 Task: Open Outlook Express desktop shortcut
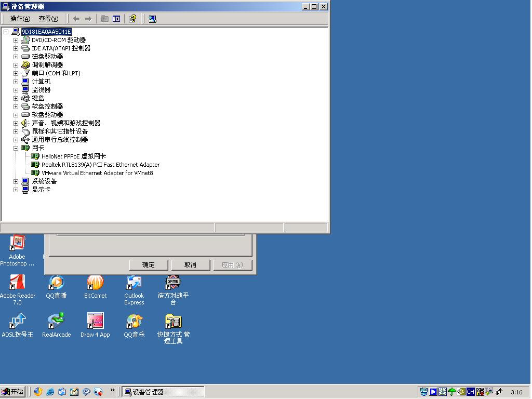(x=134, y=290)
